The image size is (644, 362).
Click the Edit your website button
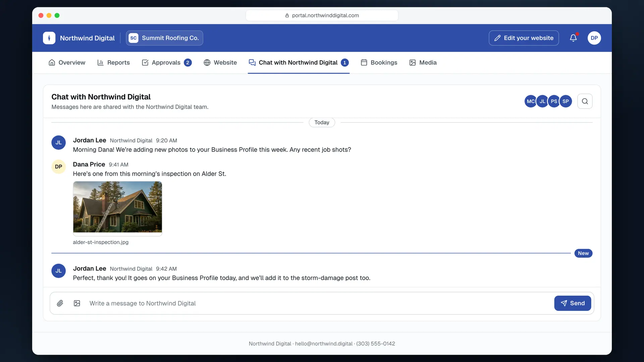(x=524, y=38)
